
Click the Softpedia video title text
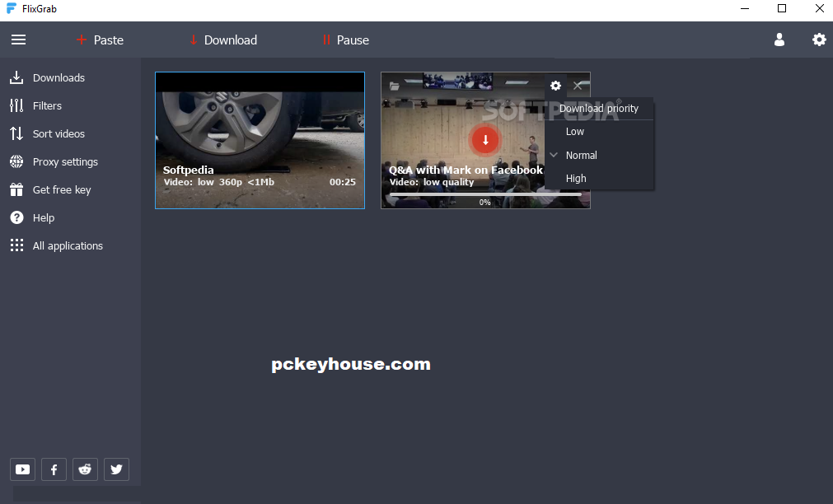[x=188, y=170]
